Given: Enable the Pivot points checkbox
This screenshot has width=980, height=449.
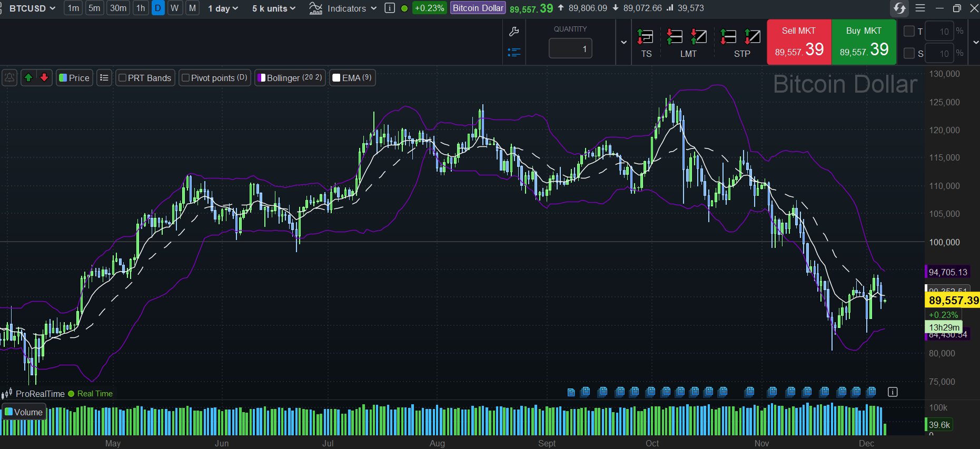Looking at the screenshot, I should click(x=185, y=78).
